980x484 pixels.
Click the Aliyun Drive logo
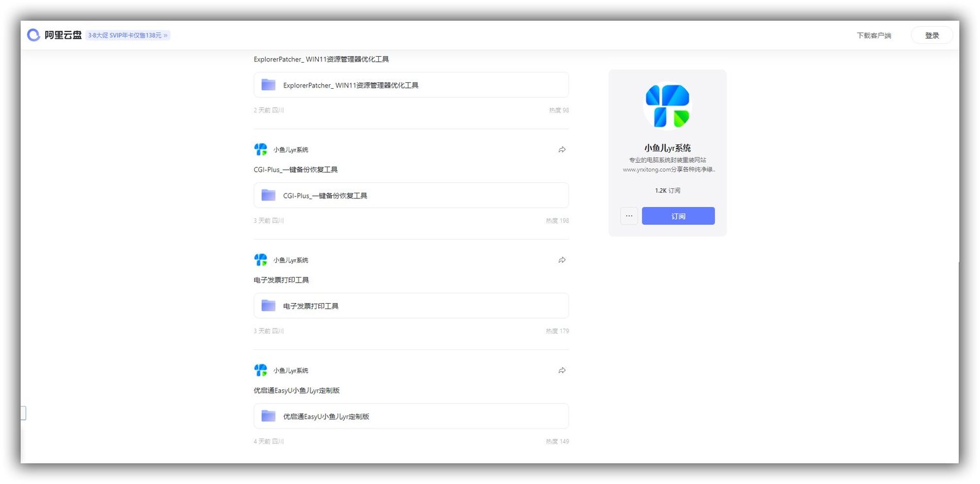point(54,35)
